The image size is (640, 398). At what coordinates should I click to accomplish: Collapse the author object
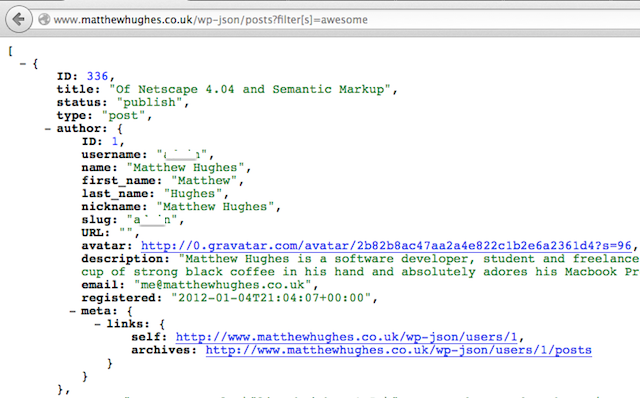(48, 129)
